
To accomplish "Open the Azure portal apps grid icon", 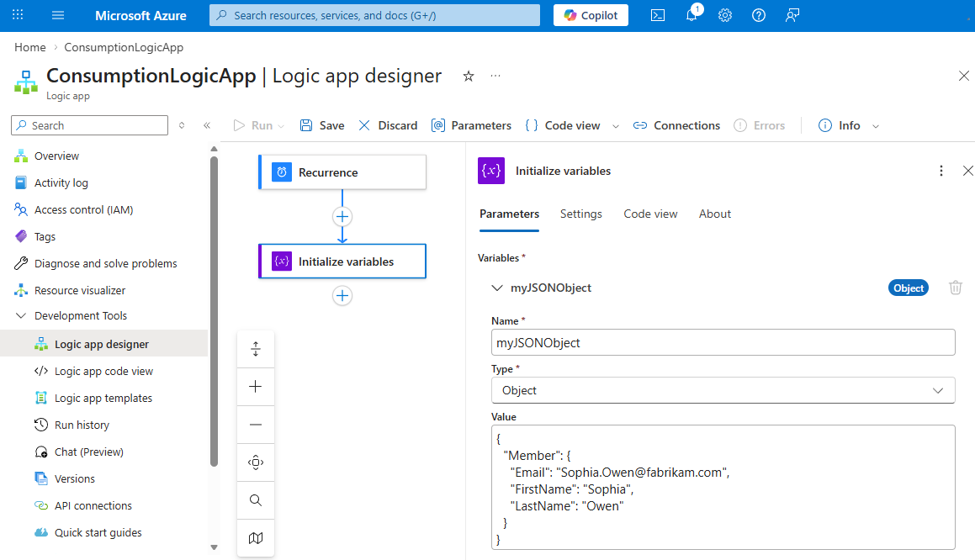I will point(18,15).
